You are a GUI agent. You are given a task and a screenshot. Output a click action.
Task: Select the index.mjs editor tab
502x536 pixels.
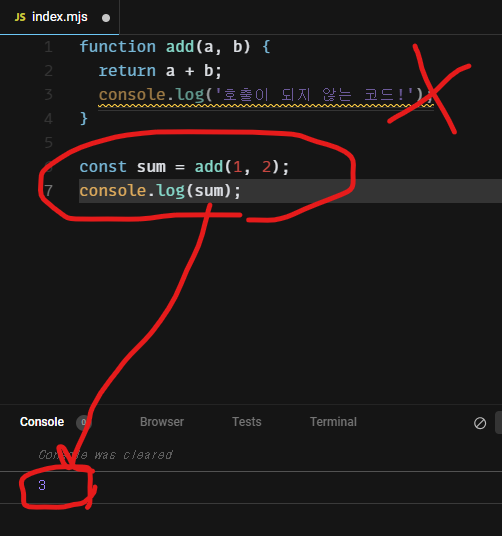59,17
